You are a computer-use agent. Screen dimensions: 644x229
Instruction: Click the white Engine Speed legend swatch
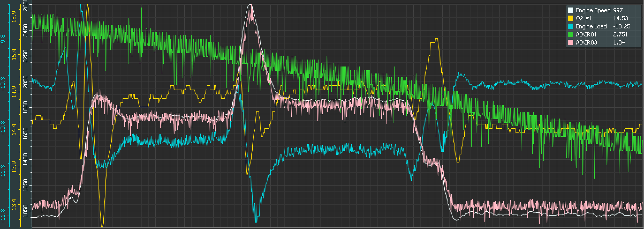(570, 10)
